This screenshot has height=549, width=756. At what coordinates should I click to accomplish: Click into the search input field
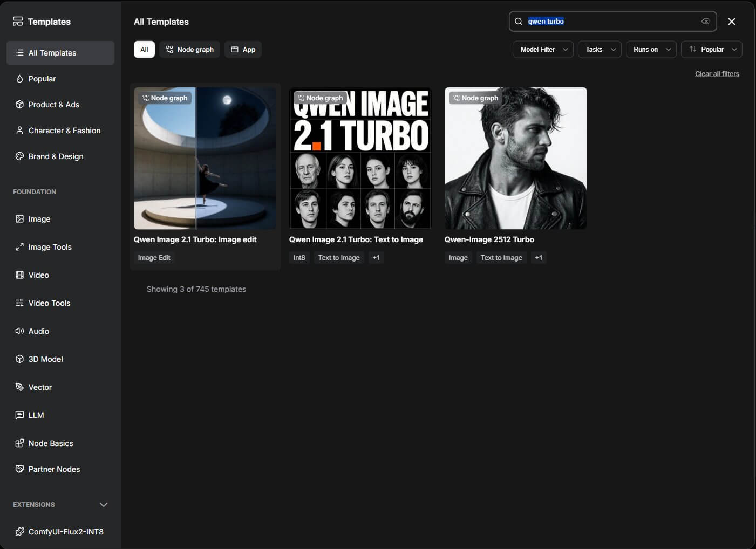coord(612,22)
